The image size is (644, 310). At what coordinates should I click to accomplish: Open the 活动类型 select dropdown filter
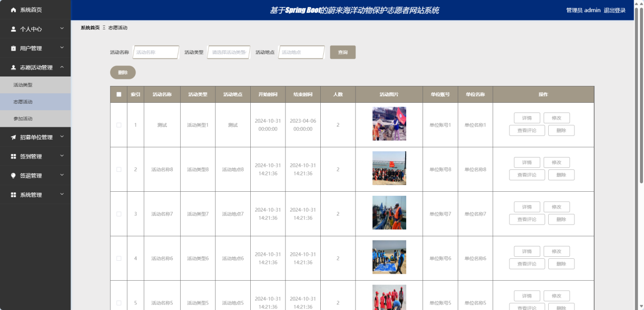229,52
